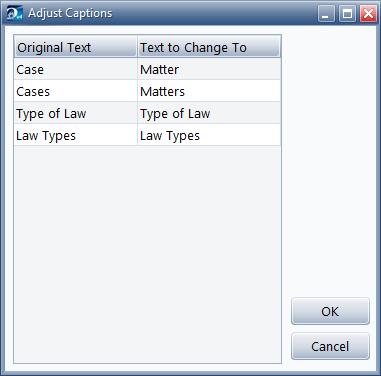
Task: Click the Adjust Captions app icon
Action: 14,13
